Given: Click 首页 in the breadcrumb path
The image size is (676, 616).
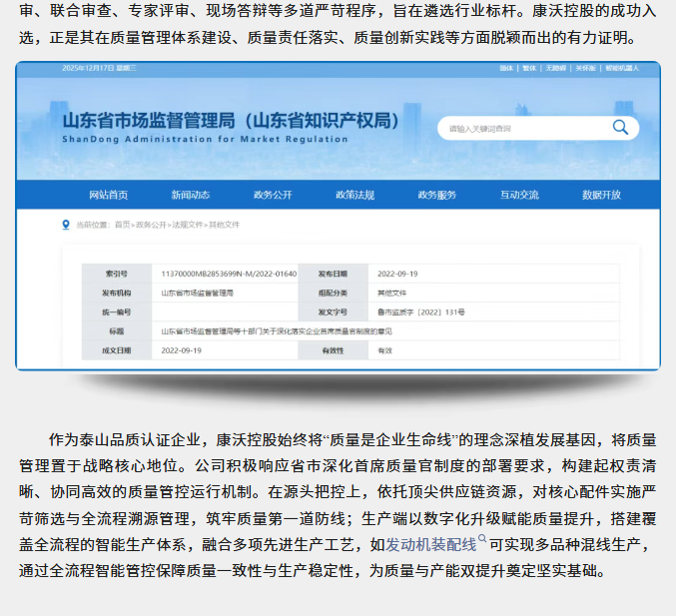Looking at the screenshot, I should pos(122,226).
